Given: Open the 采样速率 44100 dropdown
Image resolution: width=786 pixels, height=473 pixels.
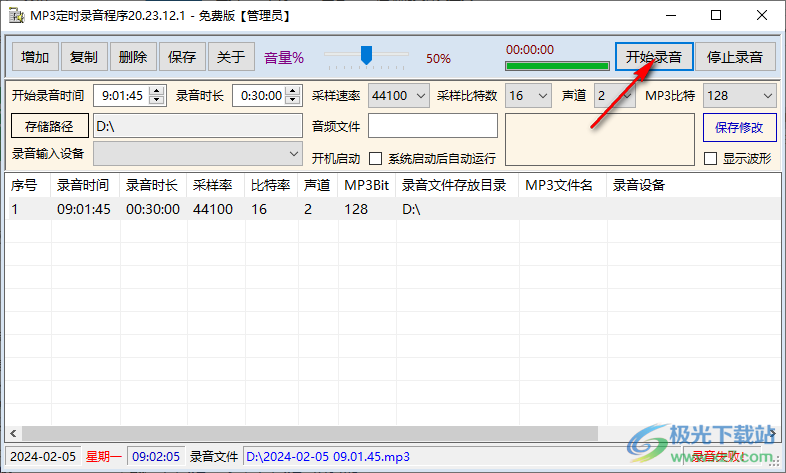Looking at the screenshot, I should [x=399, y=96].
